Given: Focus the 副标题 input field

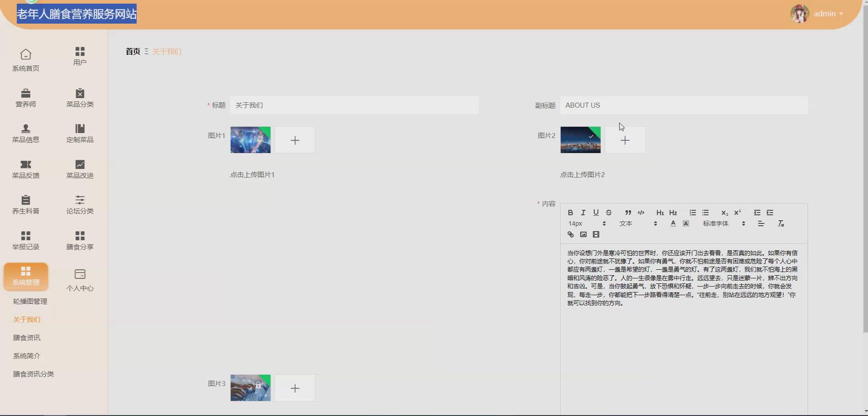Looking at the screenshot, I should (684, 105).
